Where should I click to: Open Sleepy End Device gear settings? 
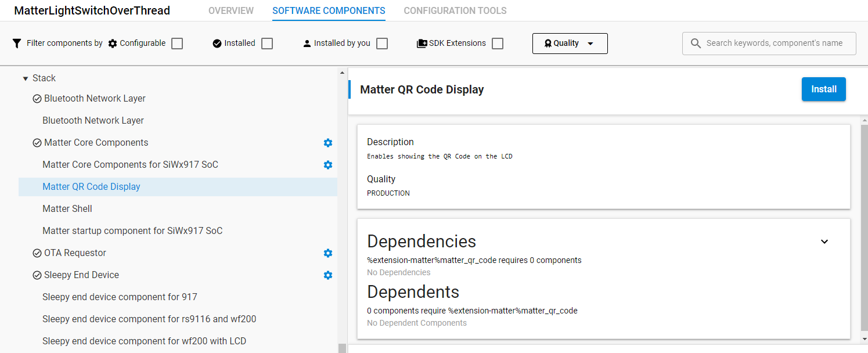[328, 275]
